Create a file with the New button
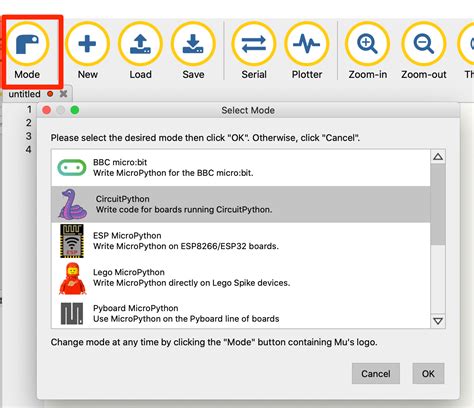Screen dimensions: 474x408 coord(87,51)
